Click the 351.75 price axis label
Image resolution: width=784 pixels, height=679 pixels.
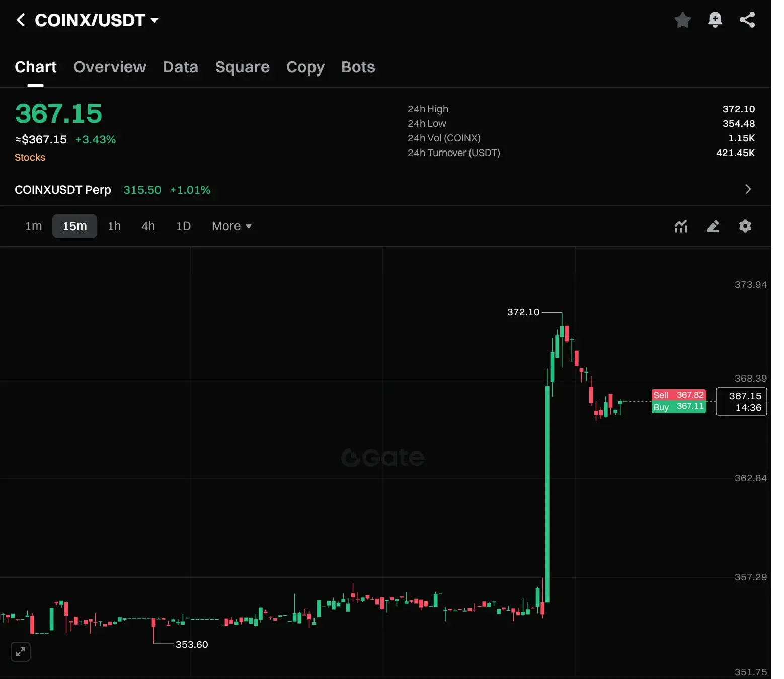[x=751, y=672]
